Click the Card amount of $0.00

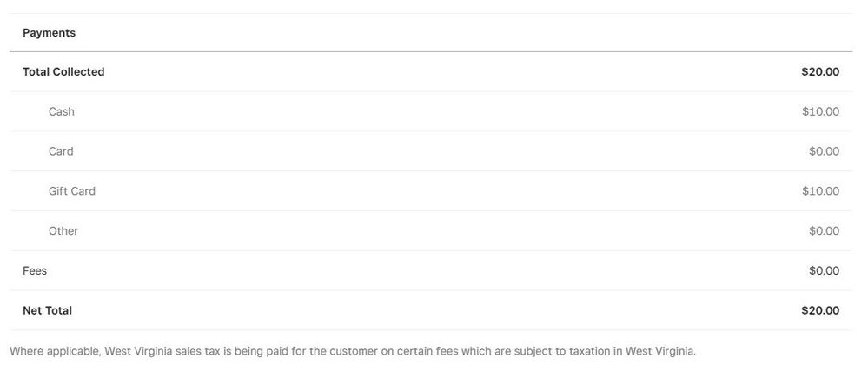(x=824, y=151)
